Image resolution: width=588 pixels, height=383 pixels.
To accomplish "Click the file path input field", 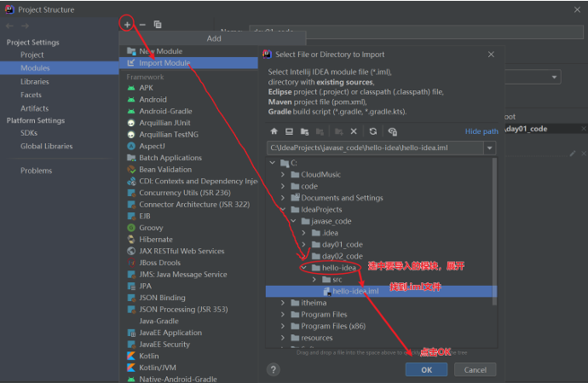I will tap(375, 148).
